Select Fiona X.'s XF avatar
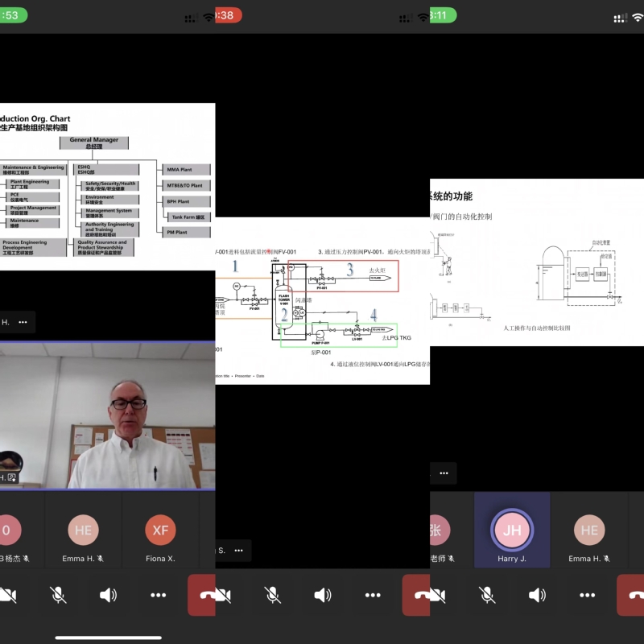Screen dimensions: 644x644 [160, 530]
